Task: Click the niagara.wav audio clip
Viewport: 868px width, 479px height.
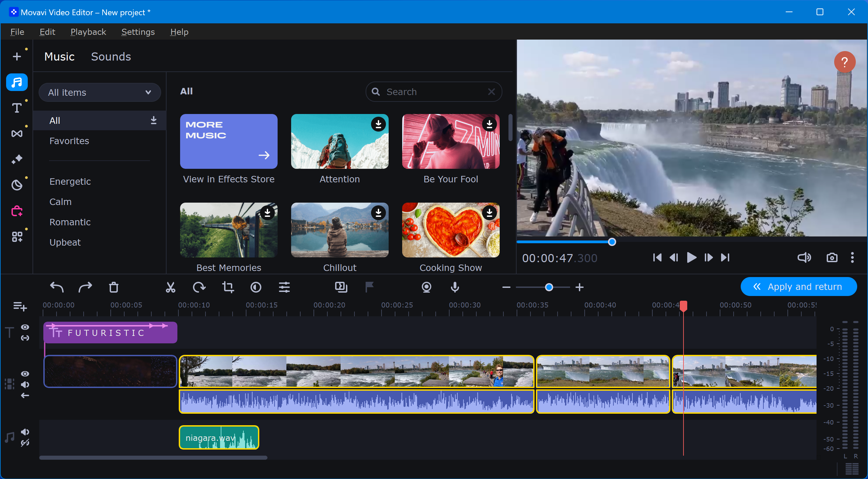Action: (x=219, y=438)
